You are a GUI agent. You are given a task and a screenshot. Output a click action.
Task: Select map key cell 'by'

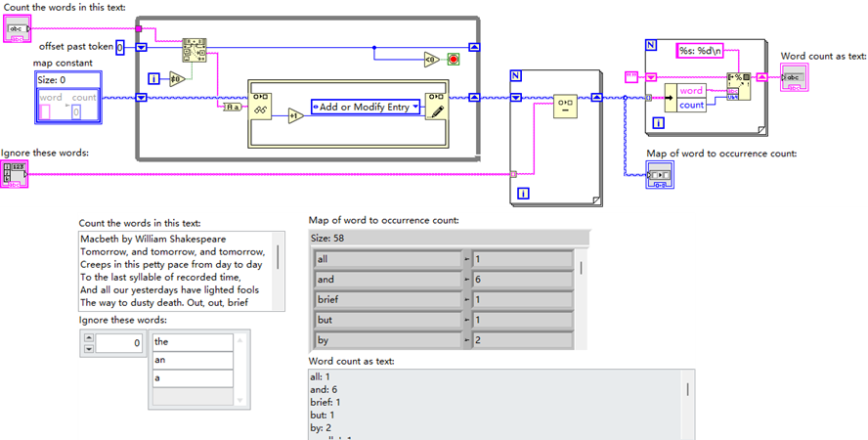pyautogui.click(x=387, y=340)
